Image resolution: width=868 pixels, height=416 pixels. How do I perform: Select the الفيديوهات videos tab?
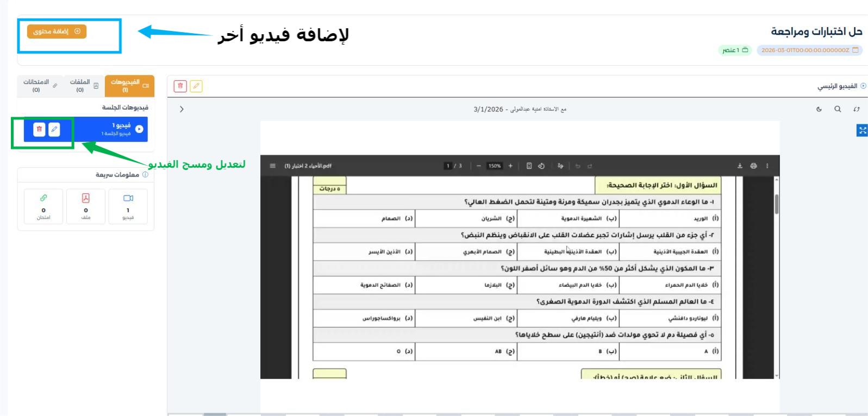(x=129, y=86)
